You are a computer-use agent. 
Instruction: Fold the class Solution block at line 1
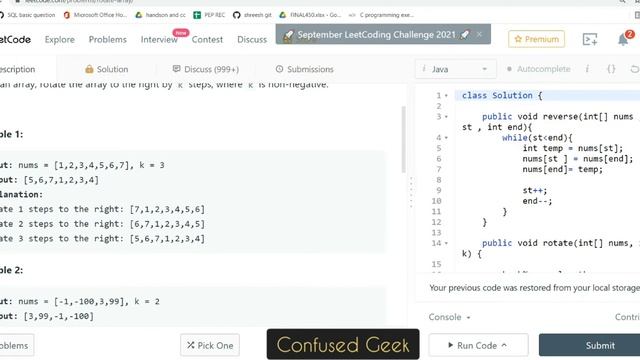pyautogui.click(x=446, y=96)
